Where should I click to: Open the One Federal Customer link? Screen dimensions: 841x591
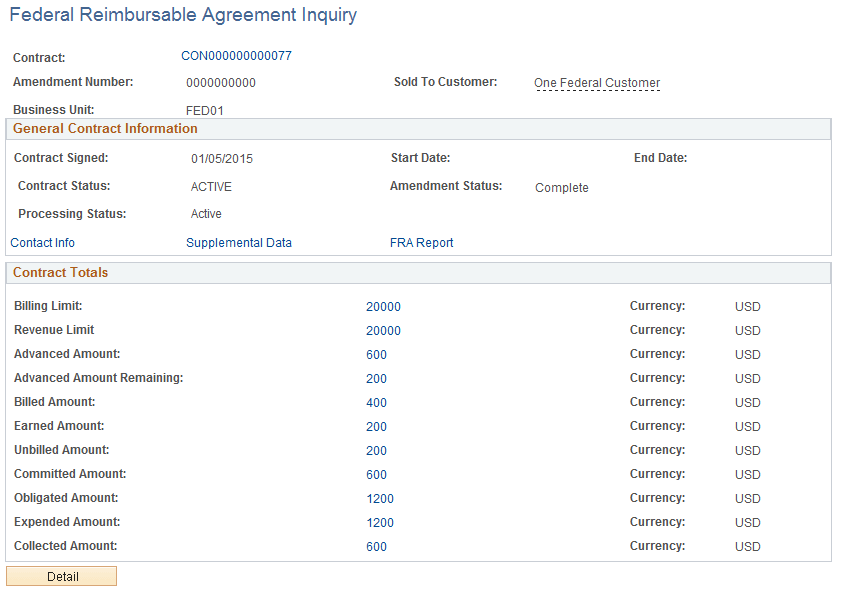[597, 83]
